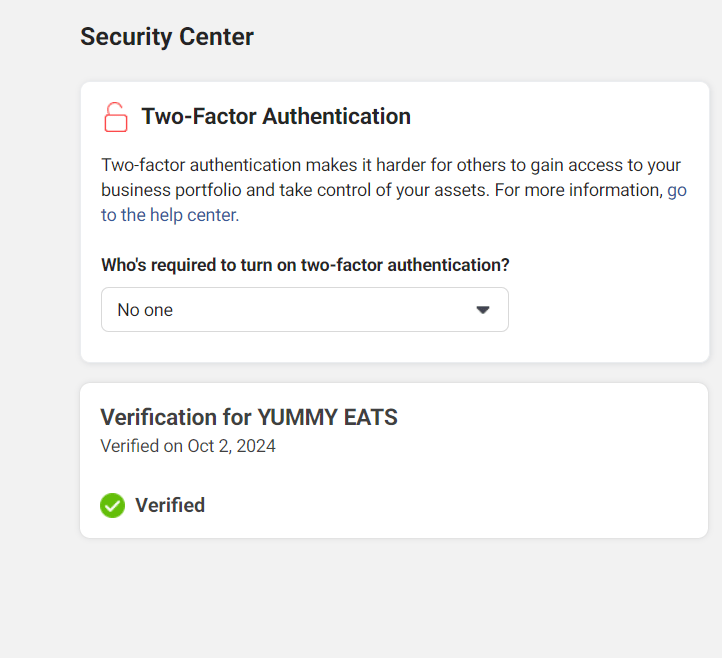
Task: Click the Security Center page heading
Action: coord(167,37)
